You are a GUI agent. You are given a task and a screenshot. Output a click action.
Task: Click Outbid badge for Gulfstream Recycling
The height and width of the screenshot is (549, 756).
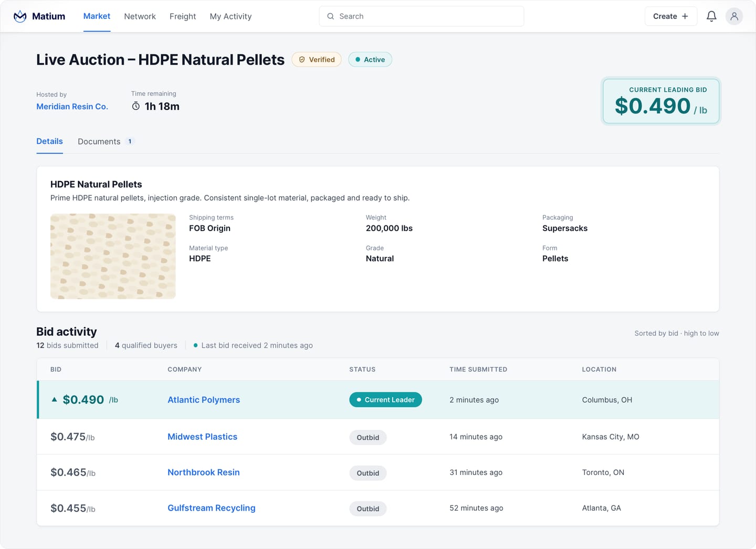click(368, 509)
